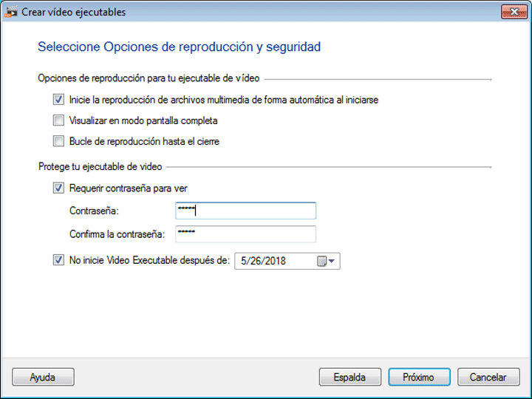Continue with the Próximo button
The image size is (532, 399).
(x=419, y=377)
